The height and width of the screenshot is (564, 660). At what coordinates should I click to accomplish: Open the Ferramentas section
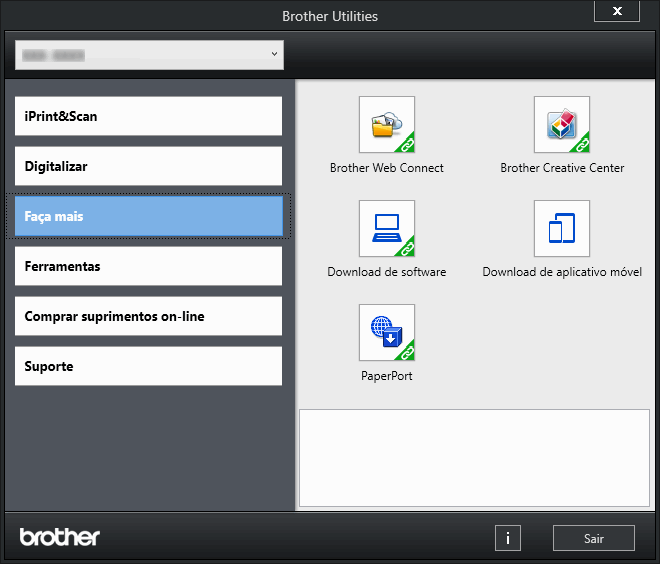coord(149,266)
